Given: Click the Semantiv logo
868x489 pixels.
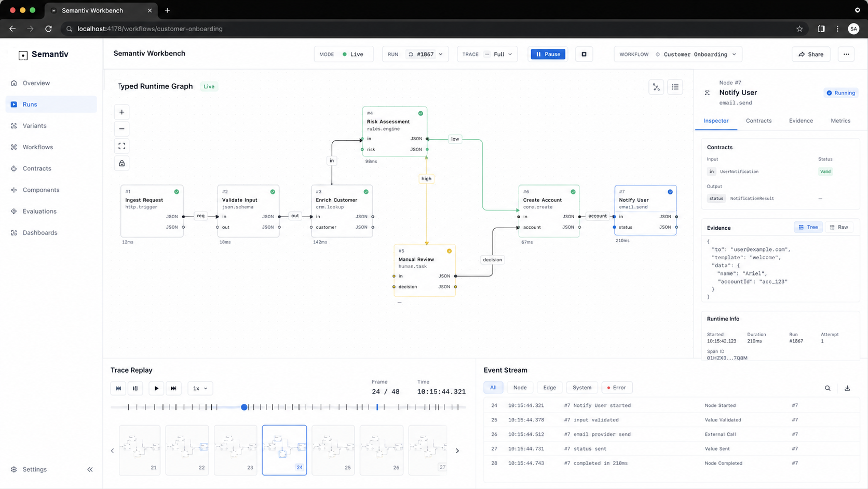Looking at the screenshot, I should 44,55.
